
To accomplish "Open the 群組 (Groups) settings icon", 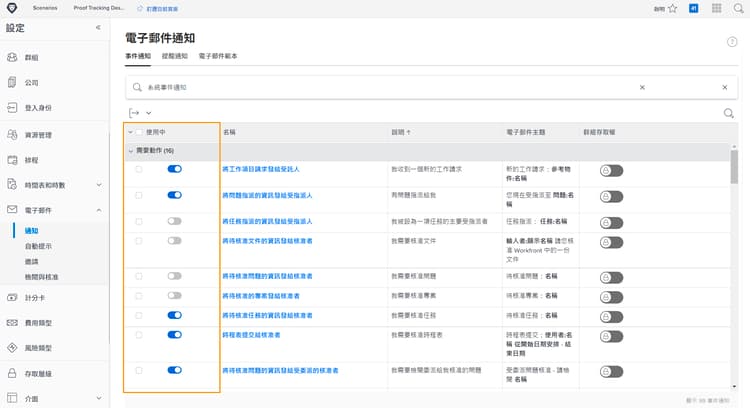I will pyautogui.click(x=12, y=57).
